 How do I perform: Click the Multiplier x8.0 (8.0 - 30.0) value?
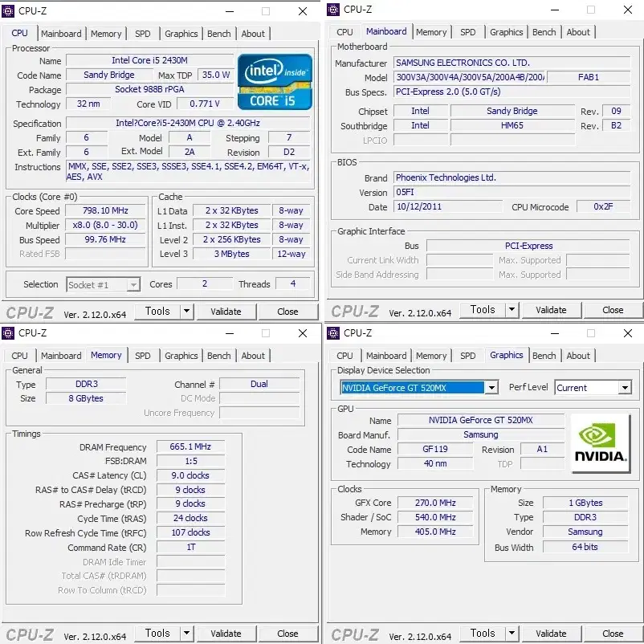(x=105, y=225)
